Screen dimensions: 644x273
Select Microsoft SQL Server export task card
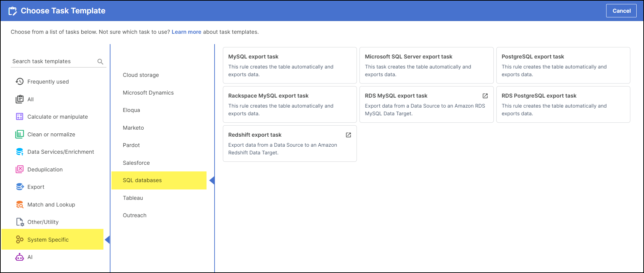coord(426,65)
